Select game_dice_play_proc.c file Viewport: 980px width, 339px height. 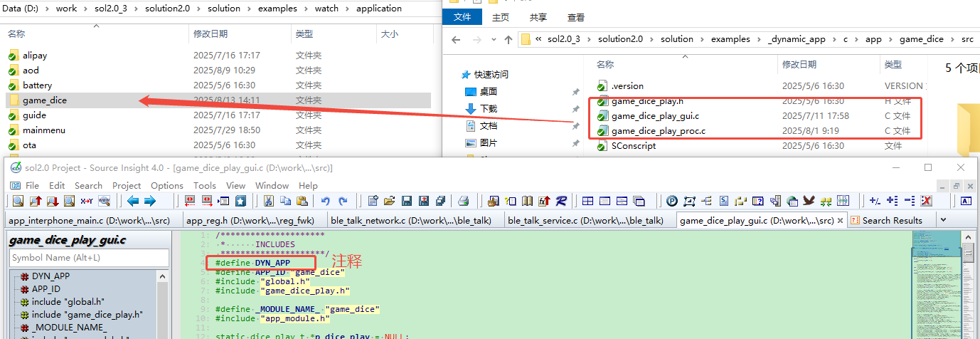[x=659, y=130]
